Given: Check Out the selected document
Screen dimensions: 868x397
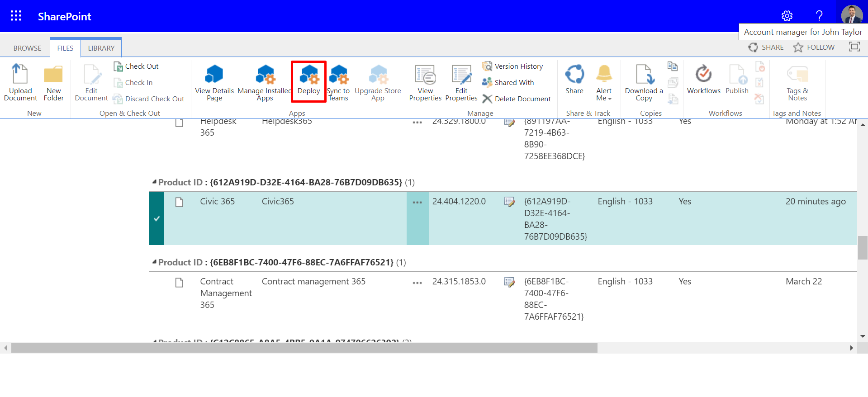Looking at the screenshot, I should (136, 66).
